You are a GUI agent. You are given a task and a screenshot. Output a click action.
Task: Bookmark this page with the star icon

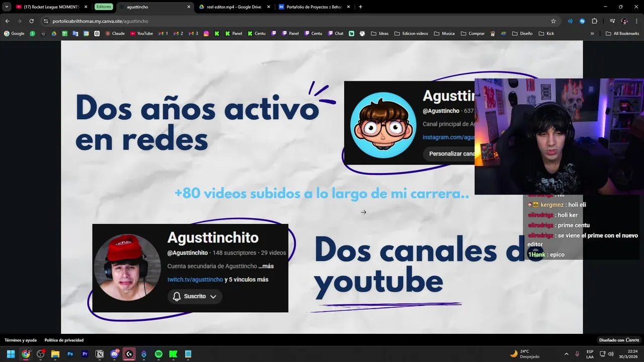coord(553,21)
